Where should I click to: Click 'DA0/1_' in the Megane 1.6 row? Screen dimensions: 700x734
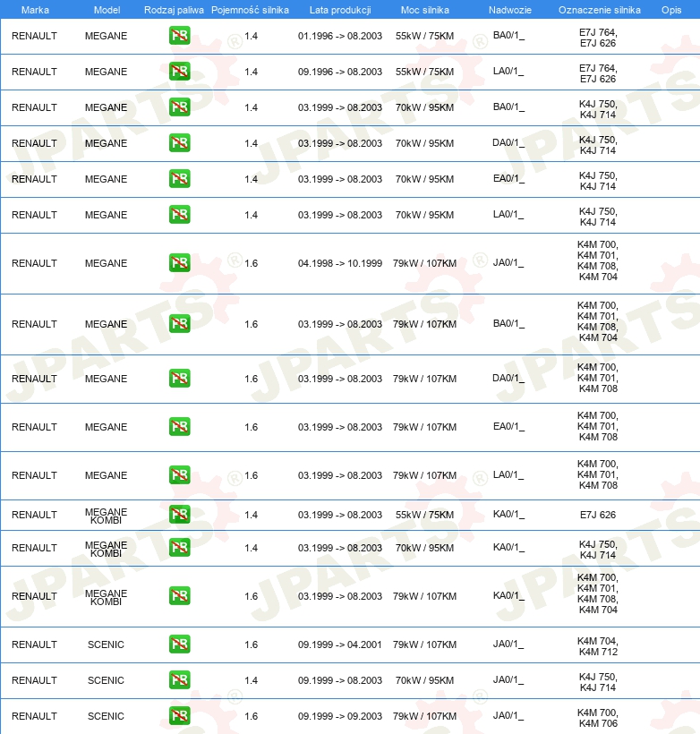click(x=508, y=379)
